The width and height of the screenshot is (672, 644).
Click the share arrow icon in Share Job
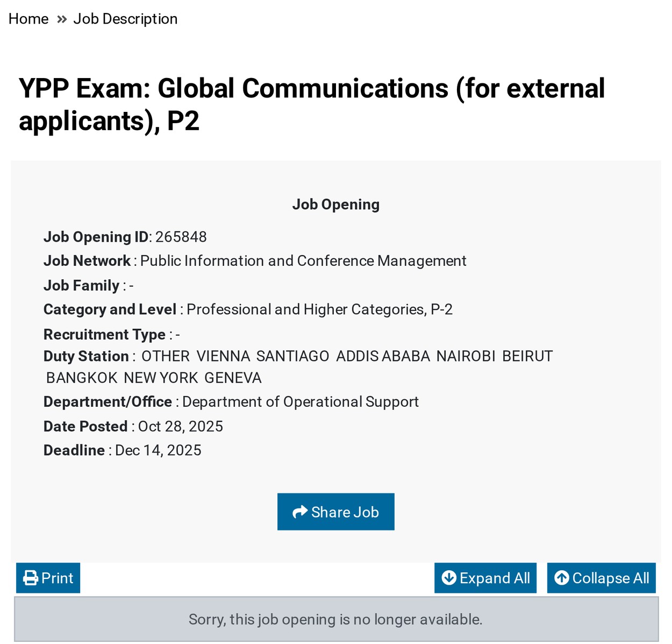point(300,512)
